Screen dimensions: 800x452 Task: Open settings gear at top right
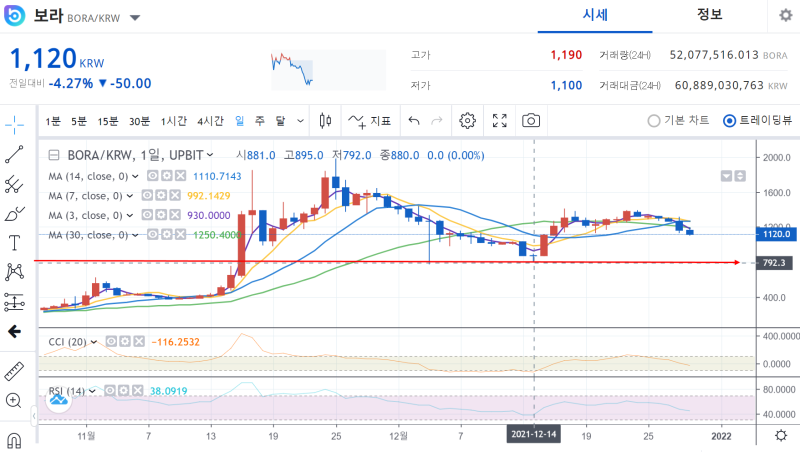(x=786, y=15)
